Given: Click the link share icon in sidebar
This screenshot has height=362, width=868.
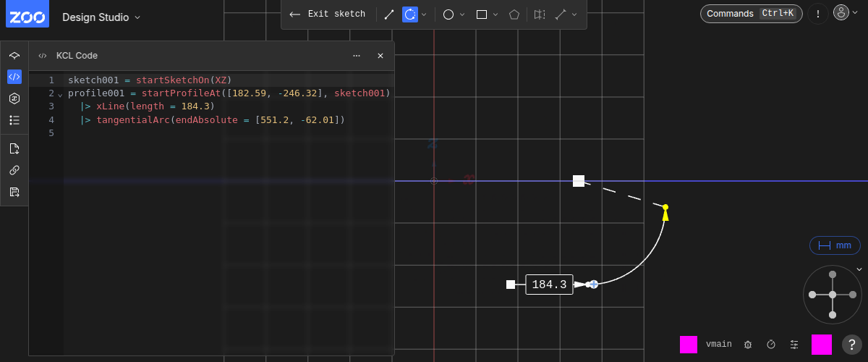Looking at the screenshot, I should point(14,170).
